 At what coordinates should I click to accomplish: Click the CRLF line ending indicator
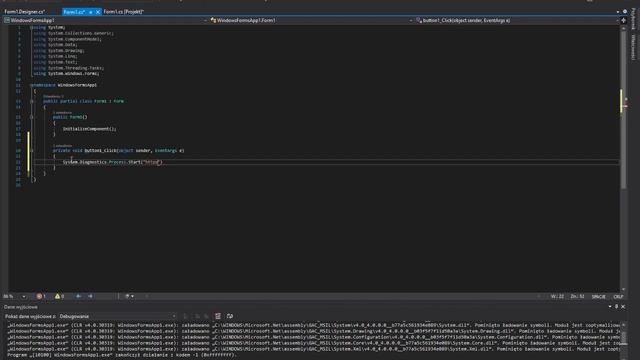click(618, 297)
